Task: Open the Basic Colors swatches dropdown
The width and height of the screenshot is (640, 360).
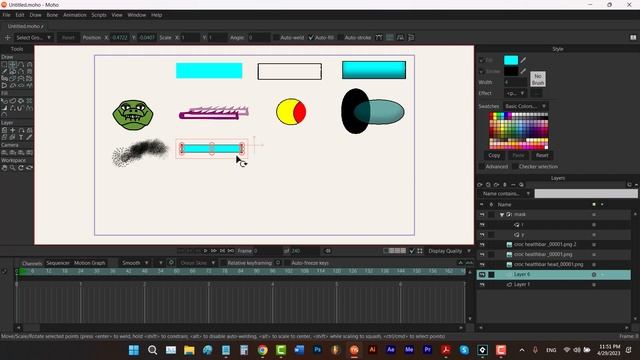Action: coord(525,106)
